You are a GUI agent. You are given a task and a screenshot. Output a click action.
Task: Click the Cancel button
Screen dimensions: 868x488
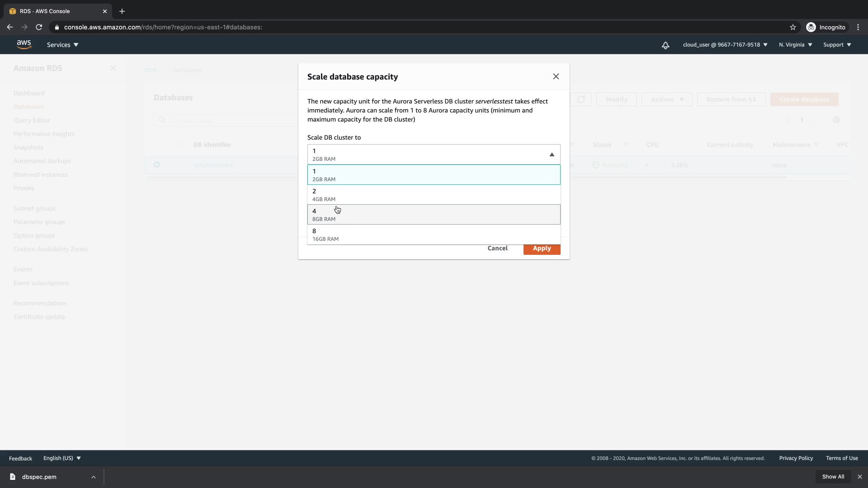[x=497, y=248]
